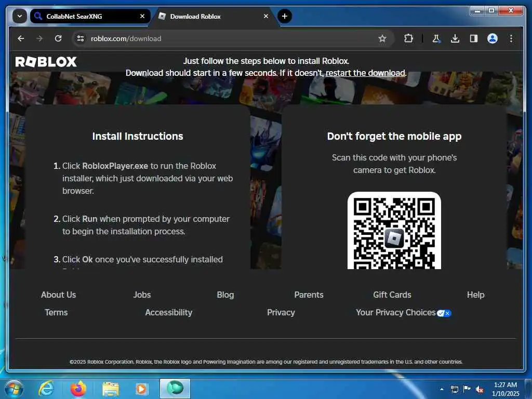Close the CollabNet SearXNG tab

(142, 16)
